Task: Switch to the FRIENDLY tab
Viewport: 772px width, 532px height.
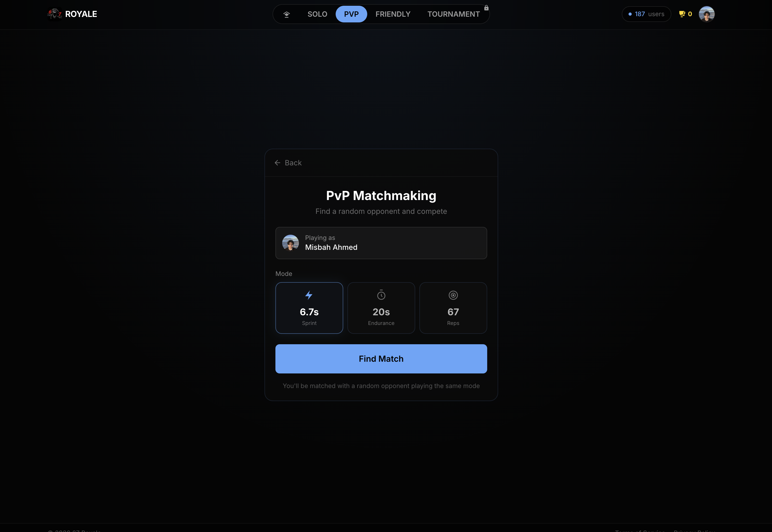Action: [x=393, y=14]
